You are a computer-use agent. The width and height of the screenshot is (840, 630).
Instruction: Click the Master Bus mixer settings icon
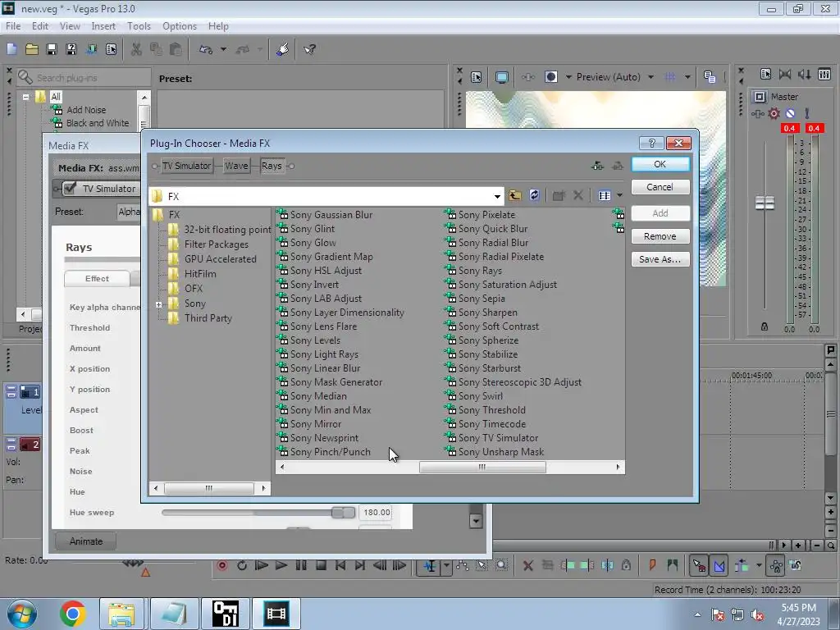tap(765, 74)
